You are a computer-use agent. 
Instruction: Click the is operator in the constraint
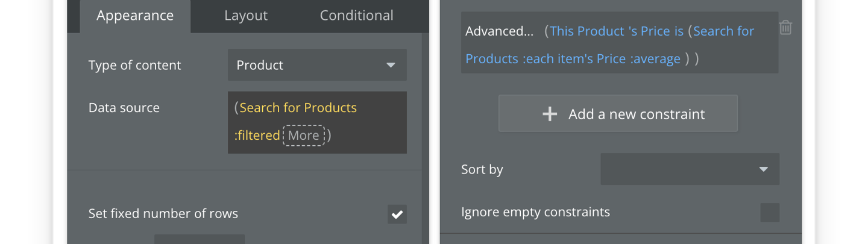679,31
